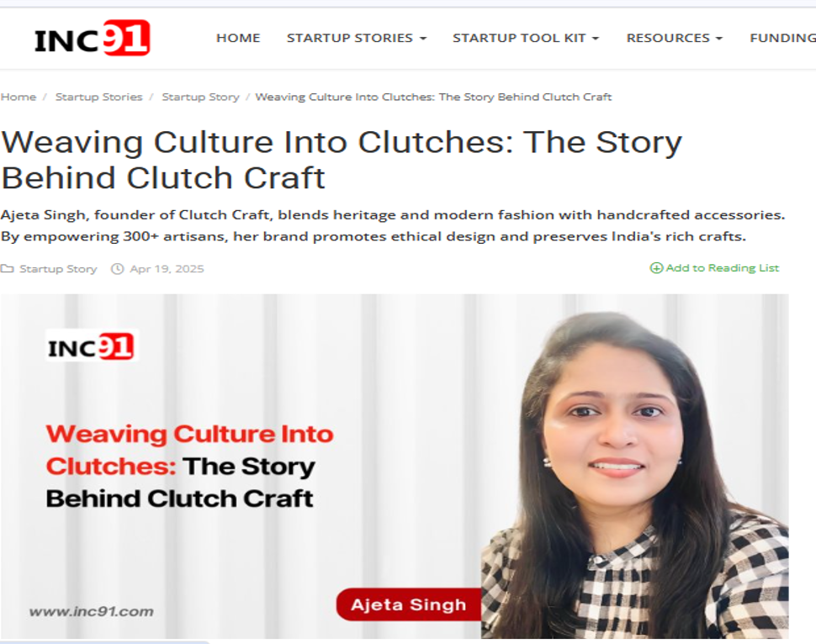The height and width of the screenshot is (644, 816).
Task: Open the HOME menu item
Action: tap(238, 38)
